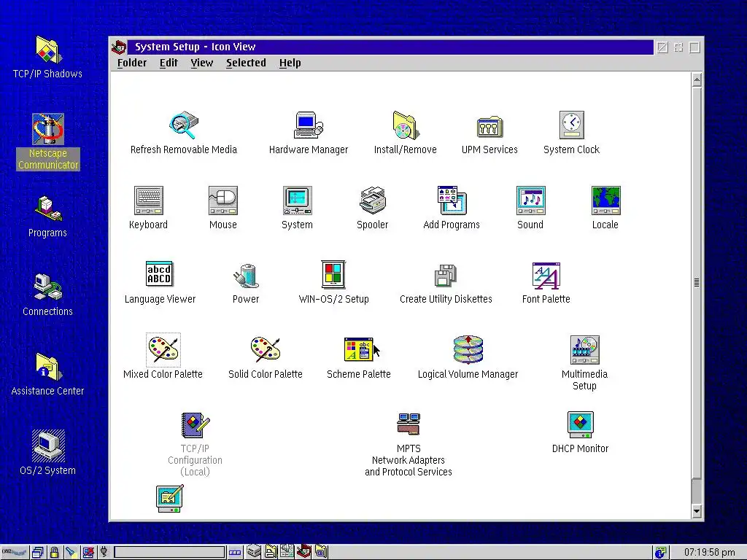This screenshot has height=560, width=747.
Task: Select the Mixed Color Palette icon
Action: [163, 349]
